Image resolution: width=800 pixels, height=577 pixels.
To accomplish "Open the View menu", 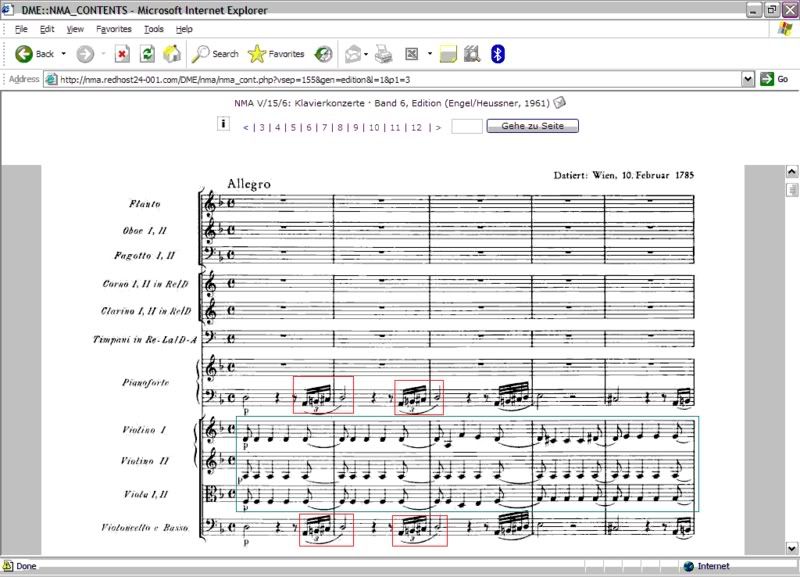I will pyautogui.click(x=75, y=29).
